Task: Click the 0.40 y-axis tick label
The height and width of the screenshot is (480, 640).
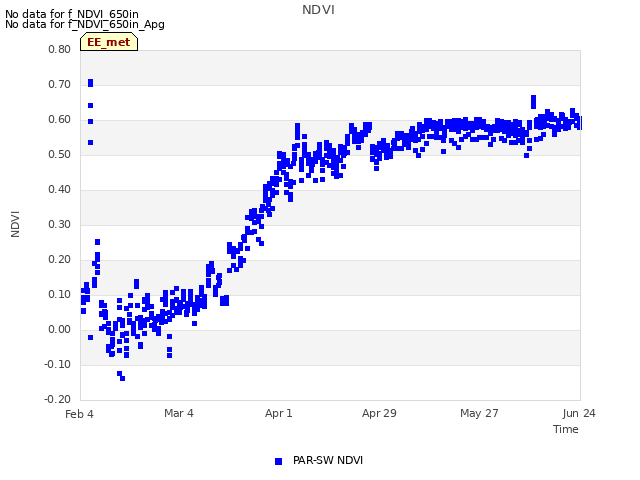Action: pyautogui.click(x=60, y=189)
